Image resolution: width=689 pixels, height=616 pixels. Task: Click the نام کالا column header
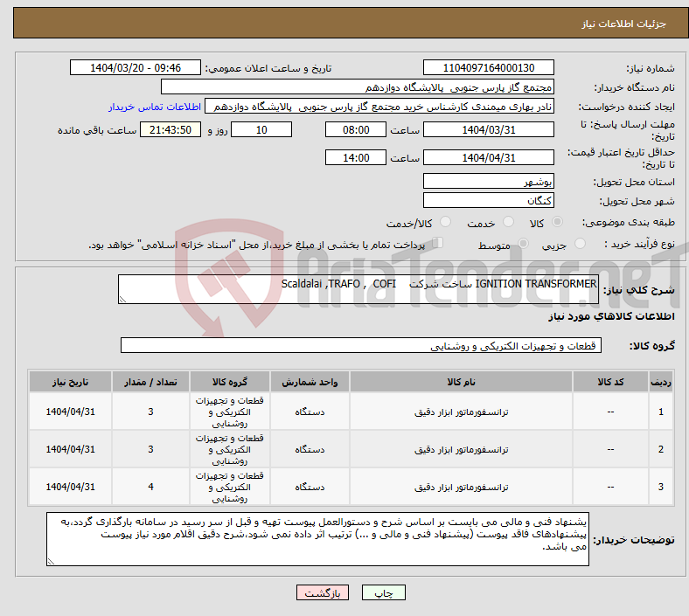click(x=461, y=382)
